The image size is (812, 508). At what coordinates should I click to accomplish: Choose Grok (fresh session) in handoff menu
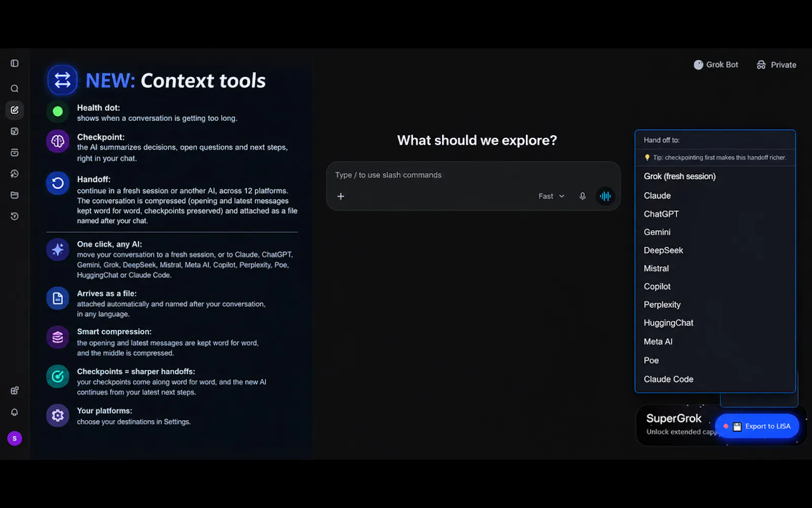[715, 176]
